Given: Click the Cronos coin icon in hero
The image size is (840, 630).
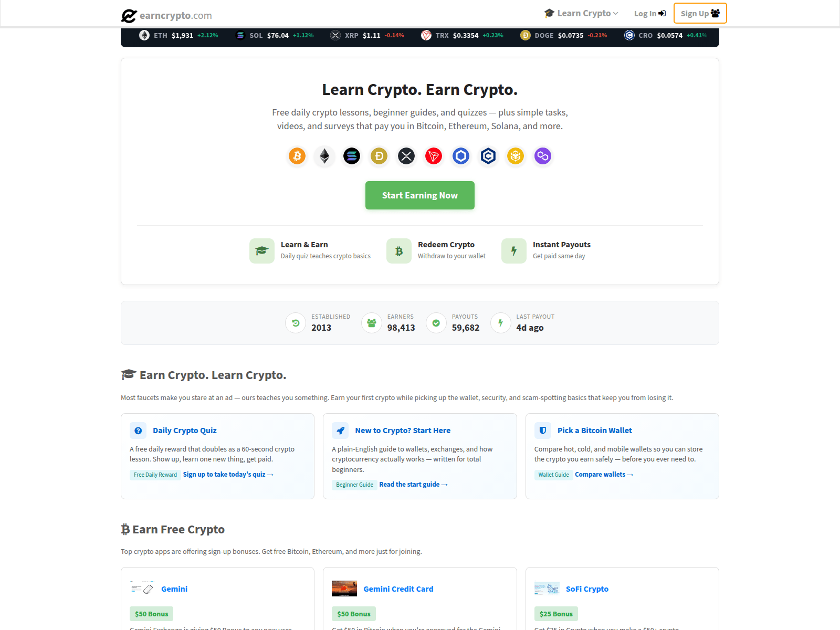Looking at the screenshot, I should click(x=488, y=156).
